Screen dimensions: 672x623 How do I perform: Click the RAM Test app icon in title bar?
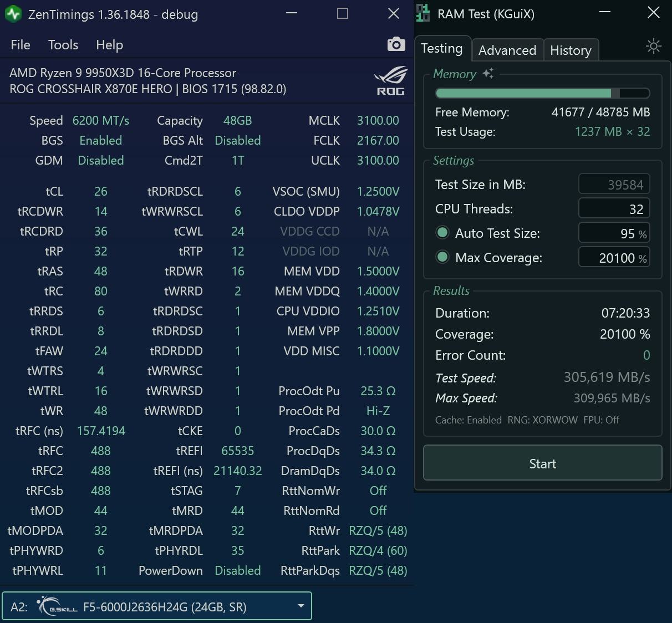[x=423, y=13]
